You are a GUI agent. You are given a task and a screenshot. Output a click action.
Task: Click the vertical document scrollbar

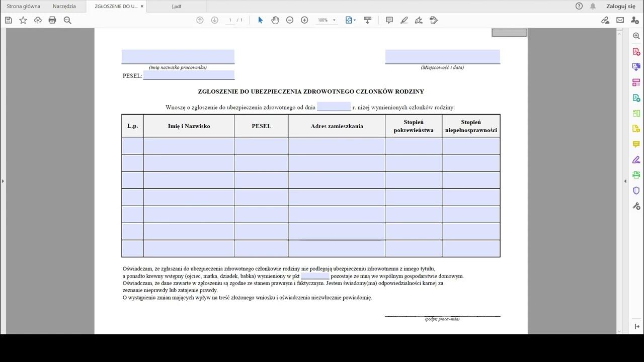click(619, 181)
